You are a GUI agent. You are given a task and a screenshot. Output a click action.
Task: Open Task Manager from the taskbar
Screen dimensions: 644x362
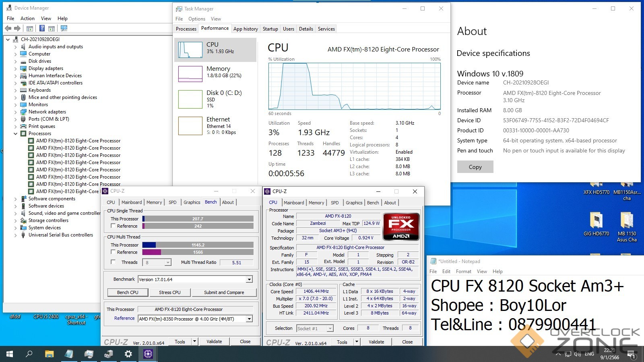coord(89,354)
